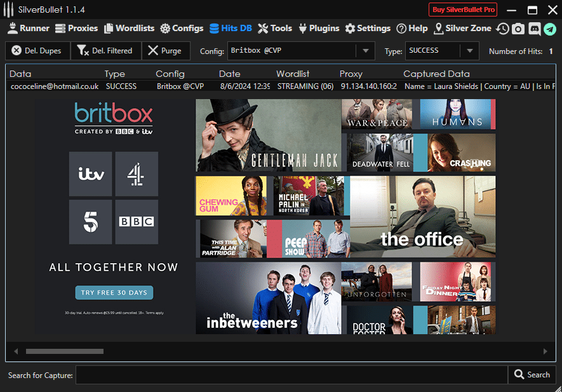Open the Discord icon link
Image resolution: width=562 pixels, height=392 pixels.
tap(534, 29)
